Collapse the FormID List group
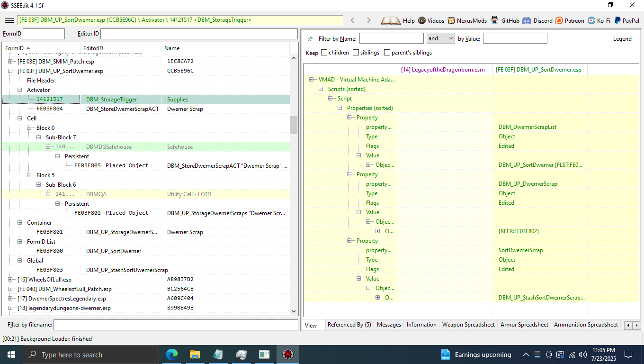Viewport: 644px width, 364px height. click(20, 242)
